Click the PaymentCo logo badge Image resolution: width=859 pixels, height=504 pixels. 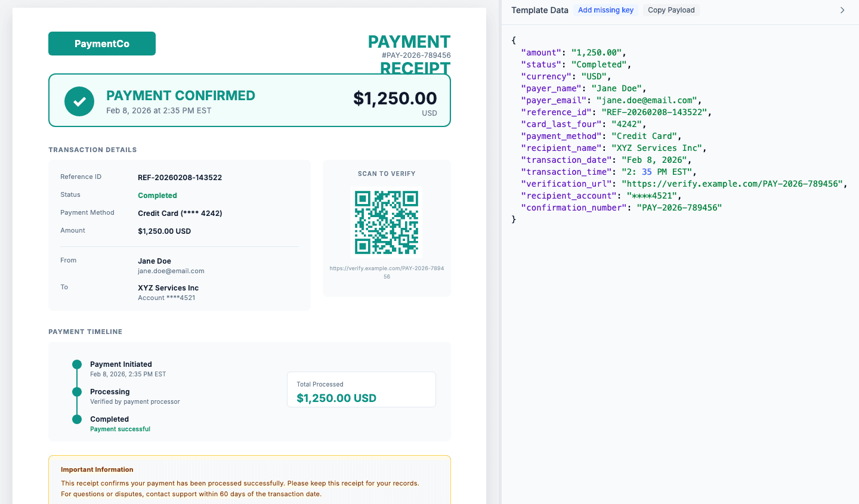(101, 43)
